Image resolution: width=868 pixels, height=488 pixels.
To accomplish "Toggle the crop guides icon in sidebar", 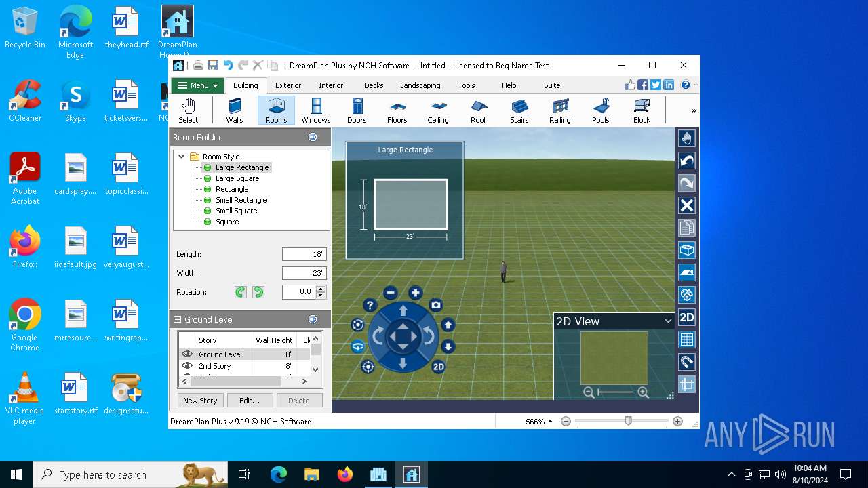I will click(687, 384).
